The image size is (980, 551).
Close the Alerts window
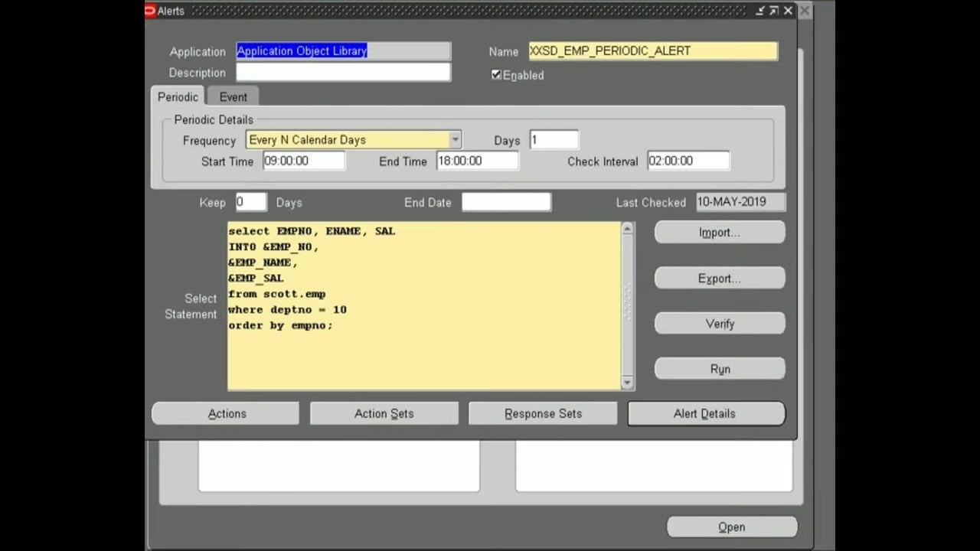tap(788, 11)
